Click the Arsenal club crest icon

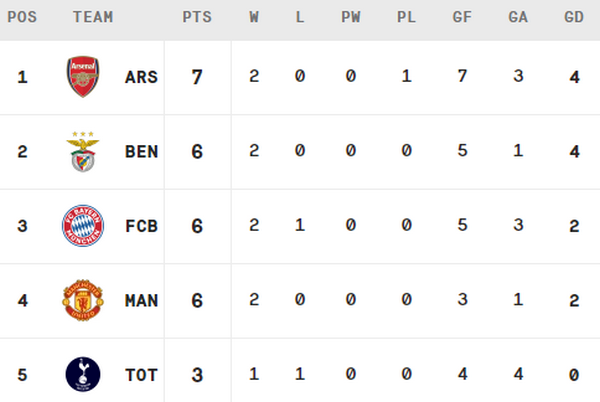pyautogui.click(x=83, y=77)
